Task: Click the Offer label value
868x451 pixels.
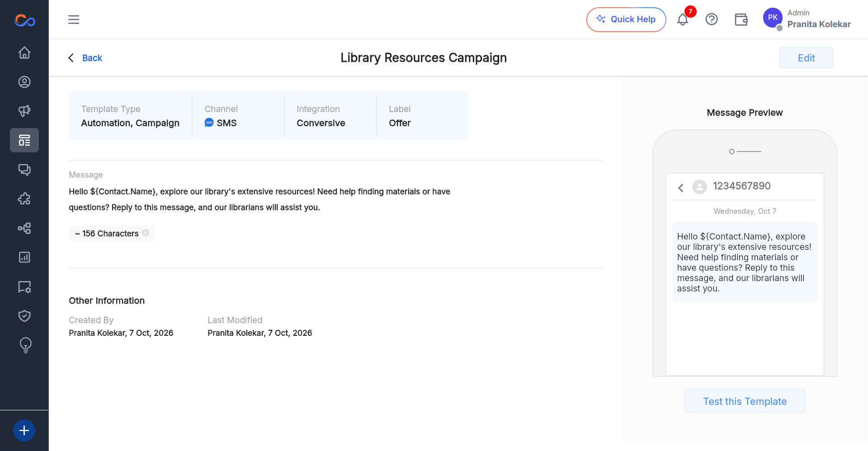Action: point(400,123)
